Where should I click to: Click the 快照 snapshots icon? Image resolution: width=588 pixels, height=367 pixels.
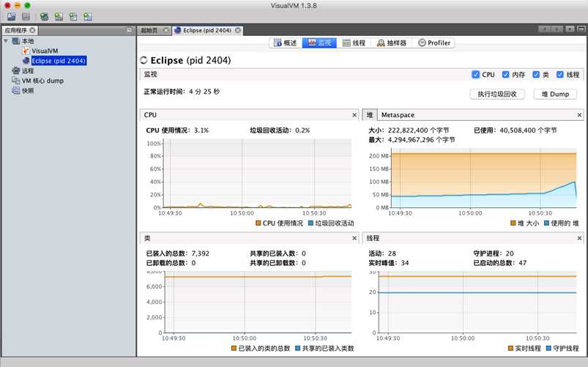(16, 90)
